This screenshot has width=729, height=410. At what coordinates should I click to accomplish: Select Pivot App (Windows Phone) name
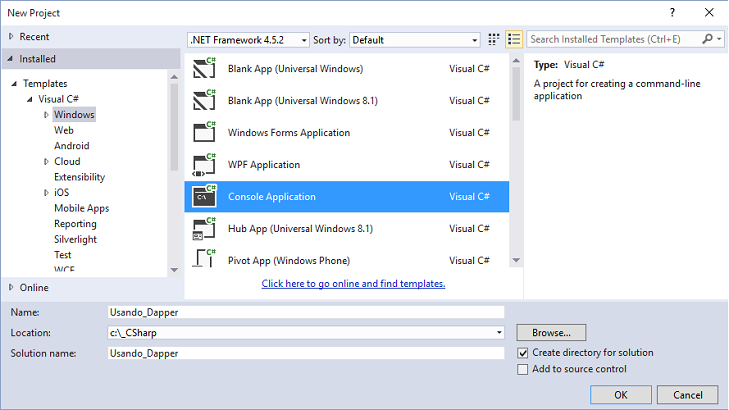pyautogui.click(x=289, y=260)
